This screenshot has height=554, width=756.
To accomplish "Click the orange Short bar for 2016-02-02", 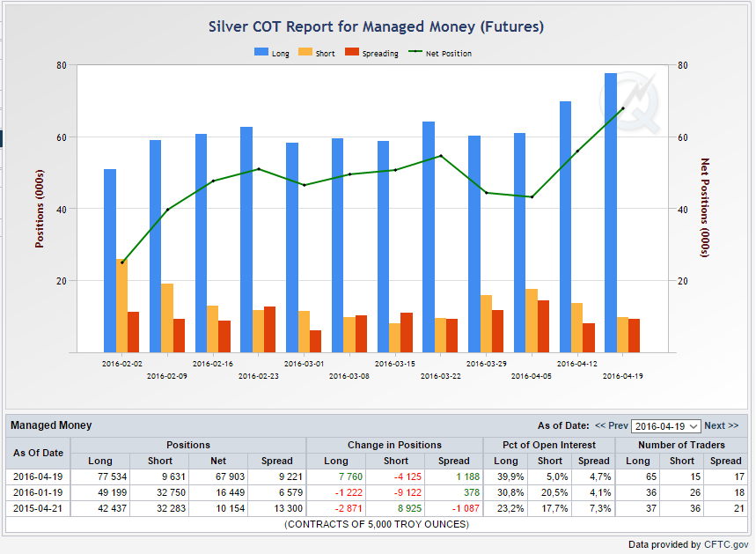I will (121, 305).
